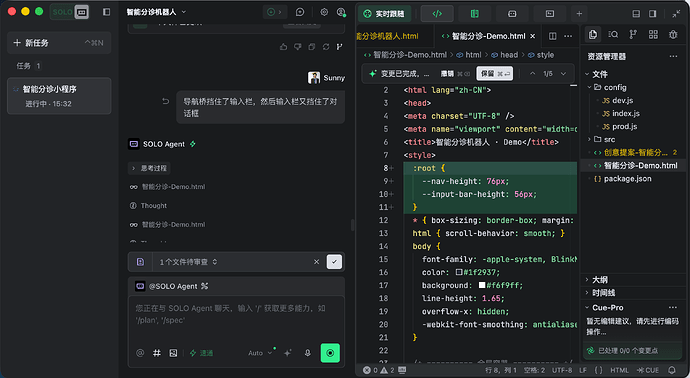Open the code view tool tab
The width and height of the screenshot is (690, 378).
pyautogui.click(x=437, y=14)
